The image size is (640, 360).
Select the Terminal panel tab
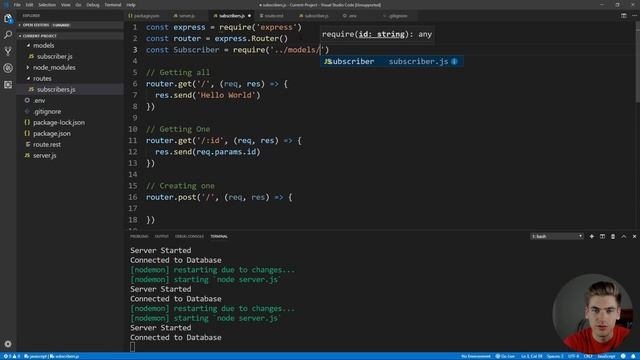(x=219, y=236)
